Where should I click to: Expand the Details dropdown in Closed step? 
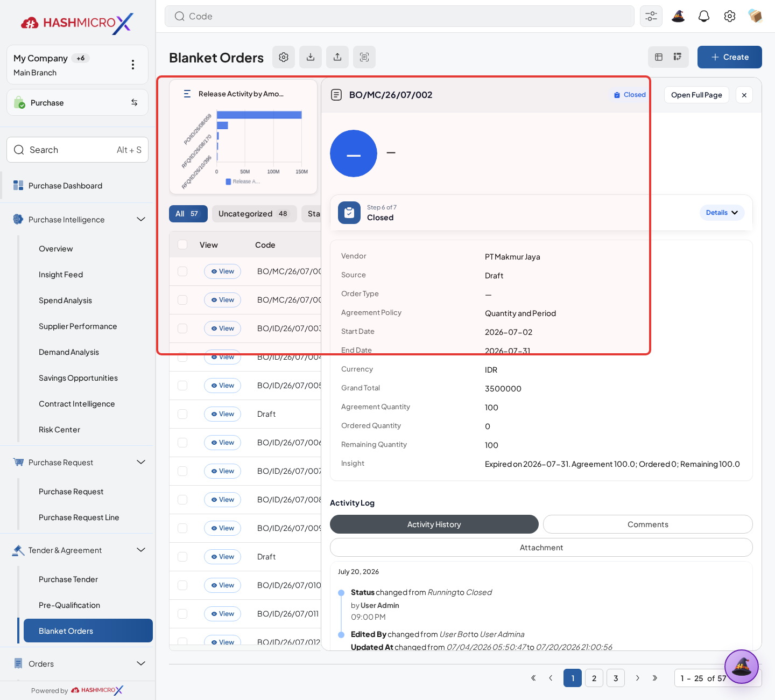[722, 213]
